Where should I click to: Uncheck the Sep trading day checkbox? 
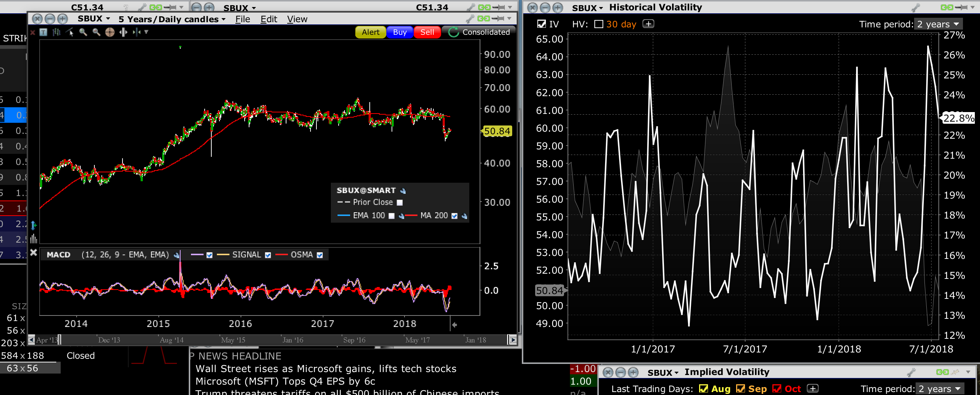(x=740, y=389)
